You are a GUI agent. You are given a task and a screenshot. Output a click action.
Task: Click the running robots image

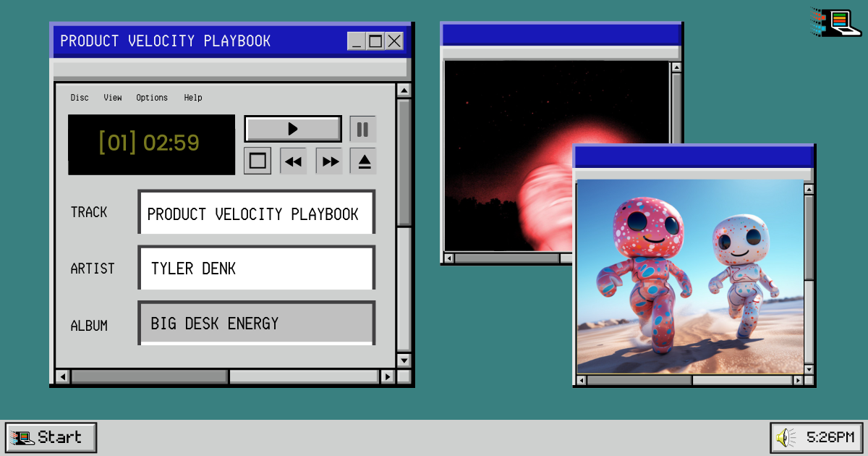689,276
